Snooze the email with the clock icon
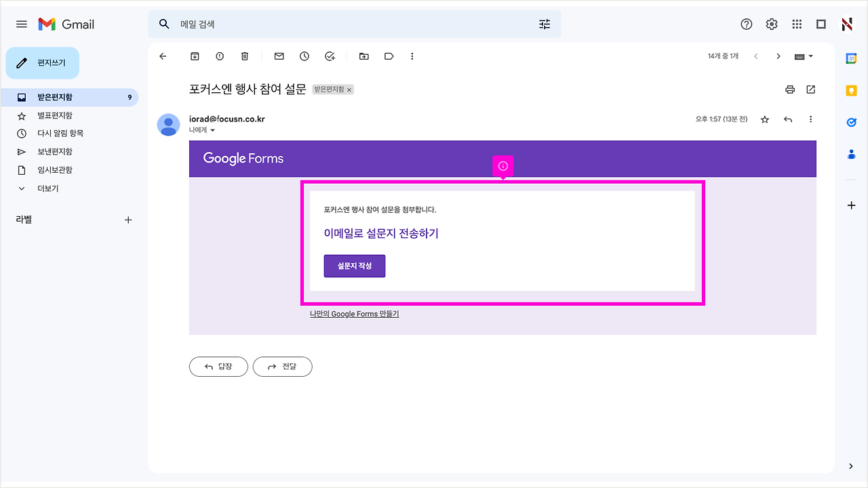Screen dimensions: 868x488 pyautogui.click(x=304, y=56)
